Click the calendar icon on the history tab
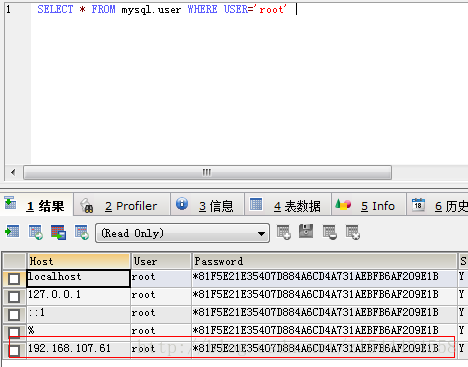Screen dimensions: 468x367 coord(418,205)
